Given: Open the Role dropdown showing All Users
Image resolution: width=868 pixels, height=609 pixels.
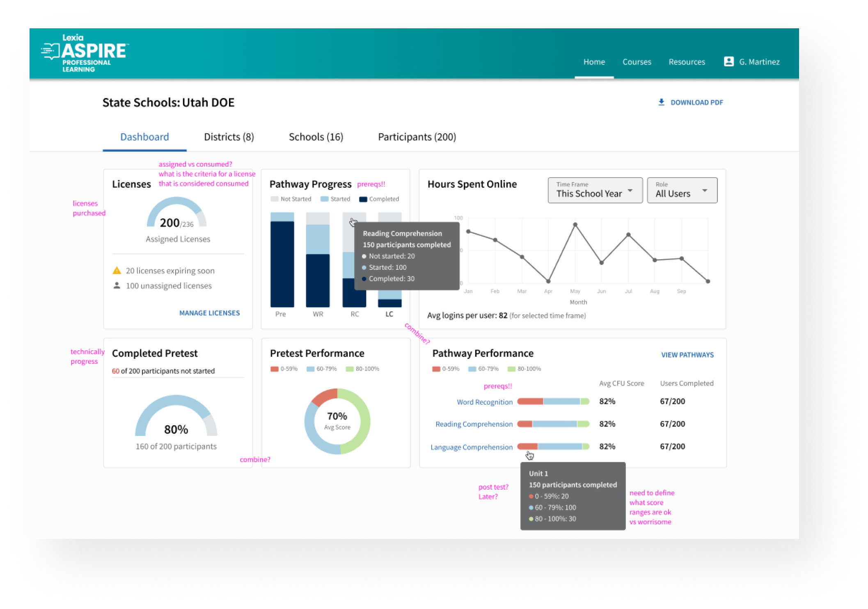Looking at the screenshot, I should 682,190.
